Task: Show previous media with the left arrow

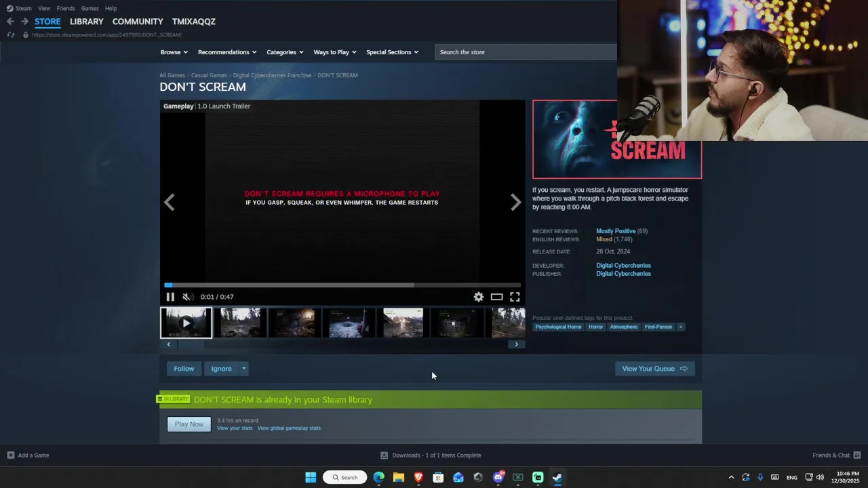Action: tap(170, 202)
